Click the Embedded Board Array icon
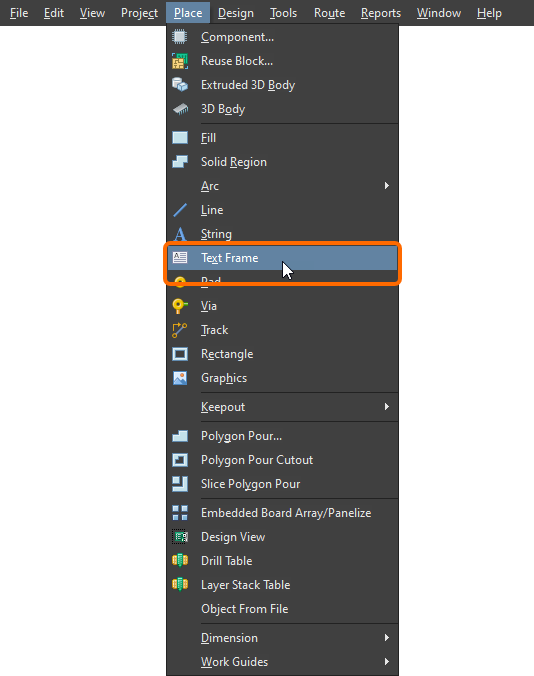This screenshot has width=534, height=676. click(x=180, y=513)
